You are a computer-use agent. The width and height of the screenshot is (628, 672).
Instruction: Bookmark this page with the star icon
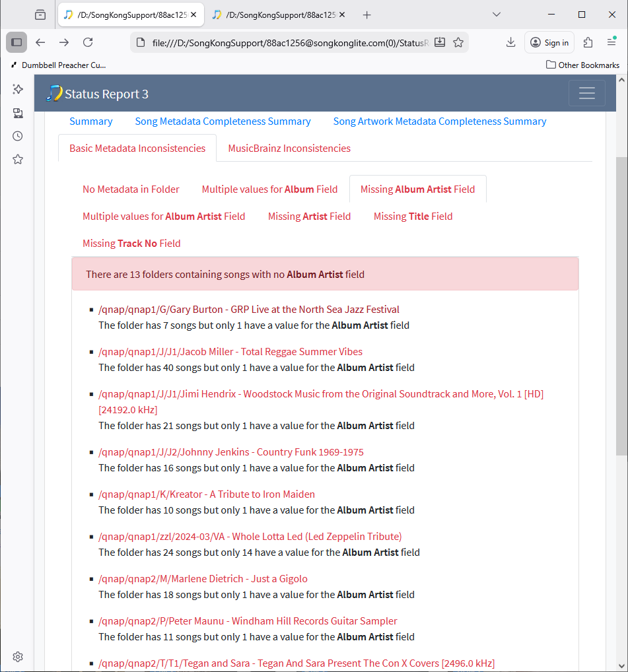[458, 42]
